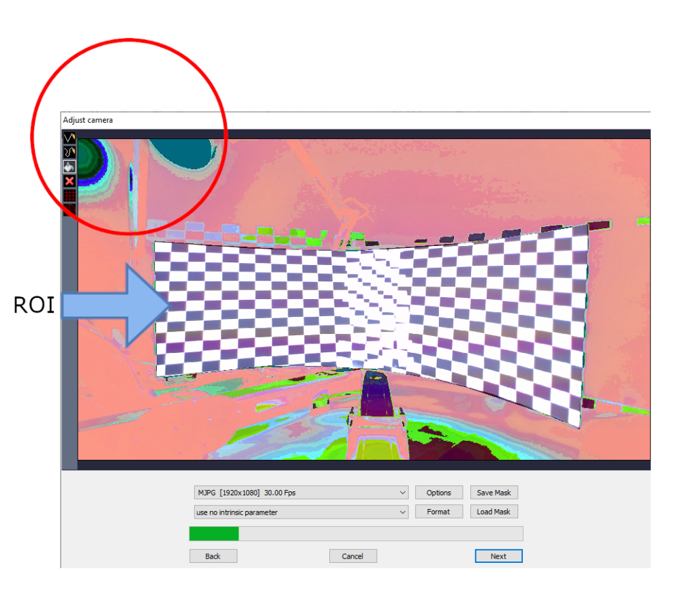Click the green progress bar
698x616 pixels.
(215, 534)
